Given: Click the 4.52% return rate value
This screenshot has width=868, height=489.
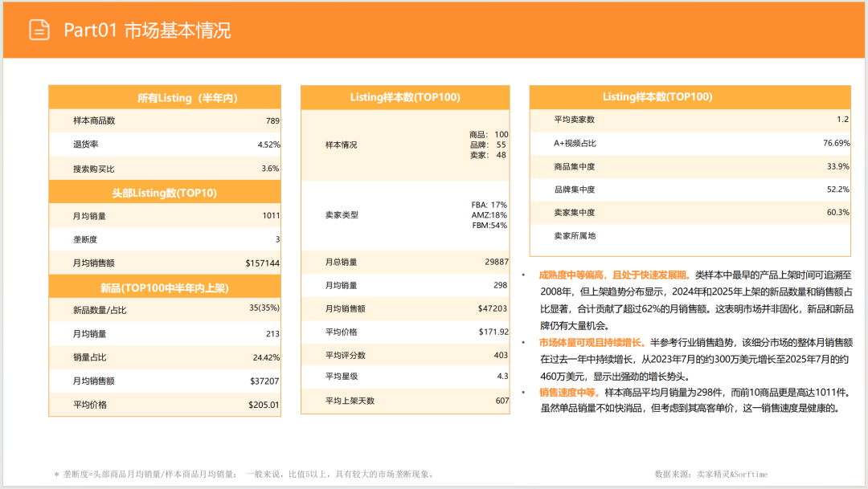Looking at the screenshot, I should (x=268, y=145).
